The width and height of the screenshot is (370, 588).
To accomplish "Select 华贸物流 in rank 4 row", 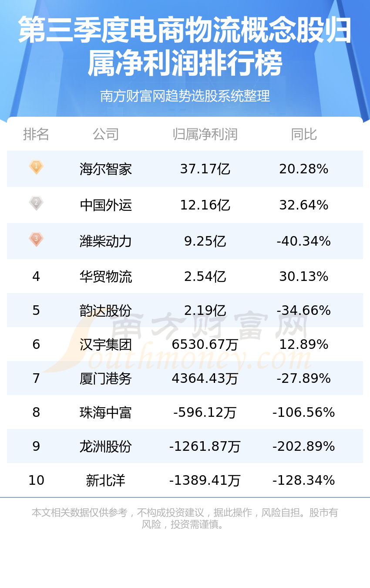I will pos(106,277).
